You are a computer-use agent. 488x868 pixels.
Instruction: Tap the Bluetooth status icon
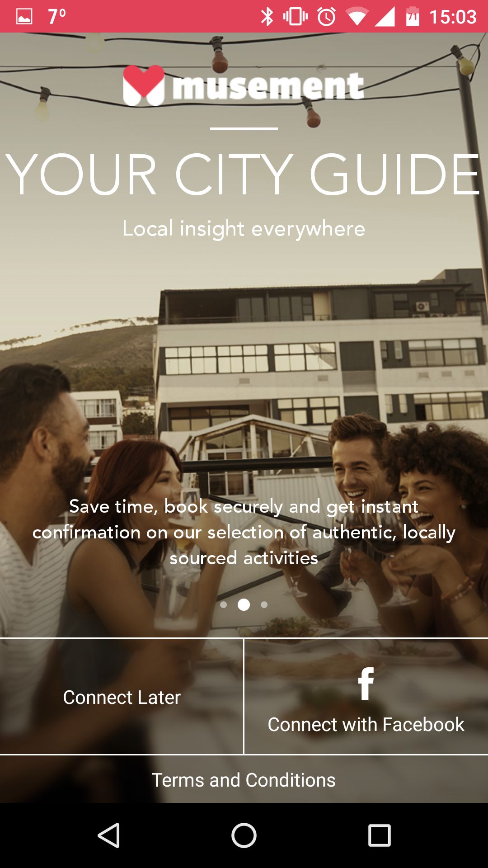pyautogui.click(x=267, y=17)
